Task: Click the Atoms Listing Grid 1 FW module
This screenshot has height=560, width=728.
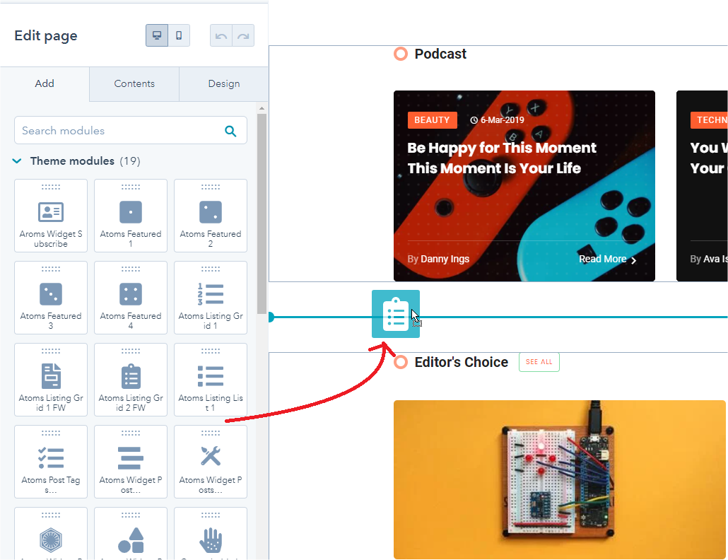Action: tap(51, 380)
